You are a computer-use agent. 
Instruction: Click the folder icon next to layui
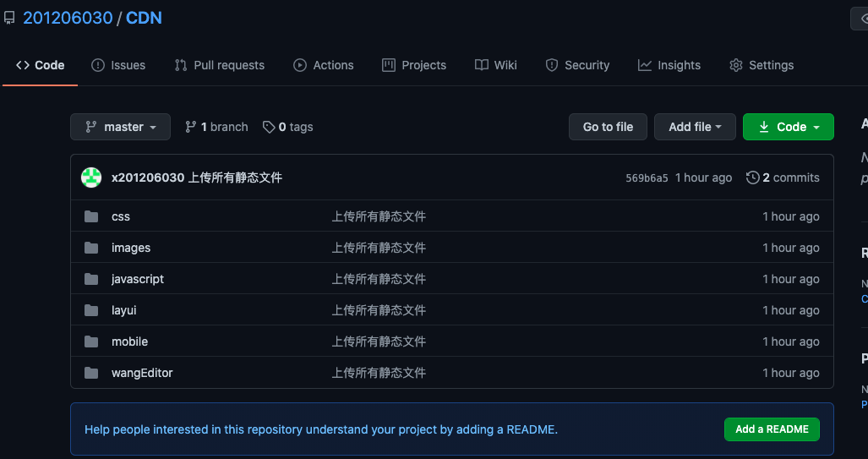point(91,310)
